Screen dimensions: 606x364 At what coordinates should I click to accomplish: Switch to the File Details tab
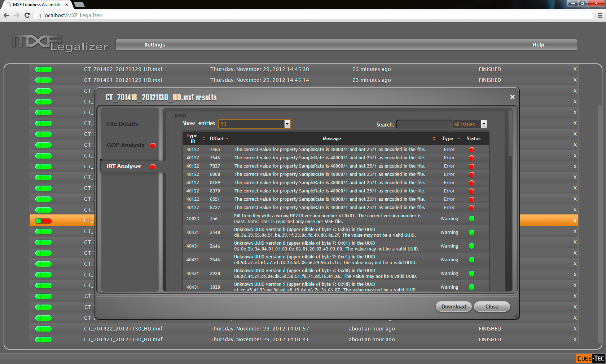(122, 124)
